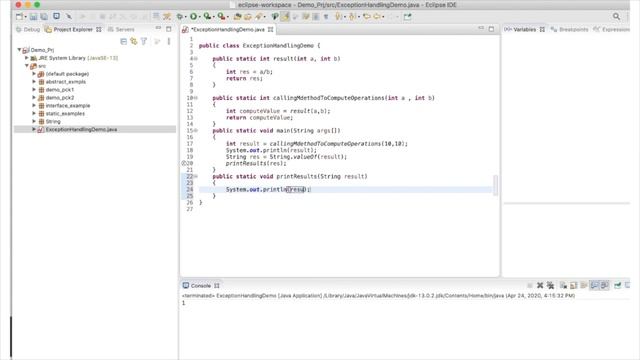640x360 pixels.
Task: Click the Pin Console icon
Action: click(x=617, y=285)
